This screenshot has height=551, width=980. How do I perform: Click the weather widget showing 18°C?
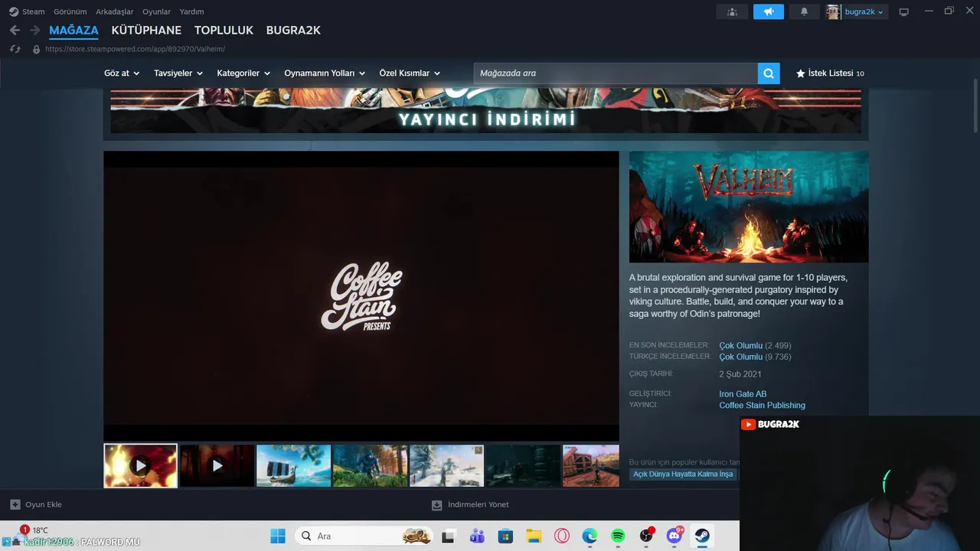click(34, 530)
